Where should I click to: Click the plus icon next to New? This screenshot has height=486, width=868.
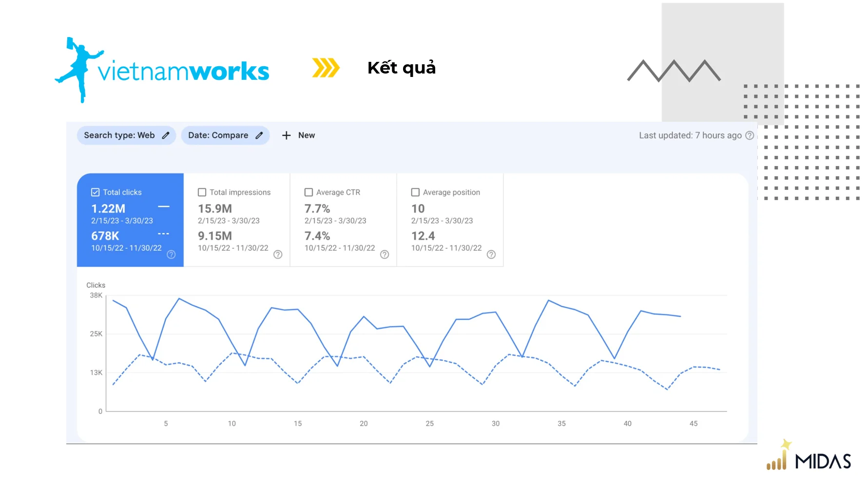click(286, 135)
